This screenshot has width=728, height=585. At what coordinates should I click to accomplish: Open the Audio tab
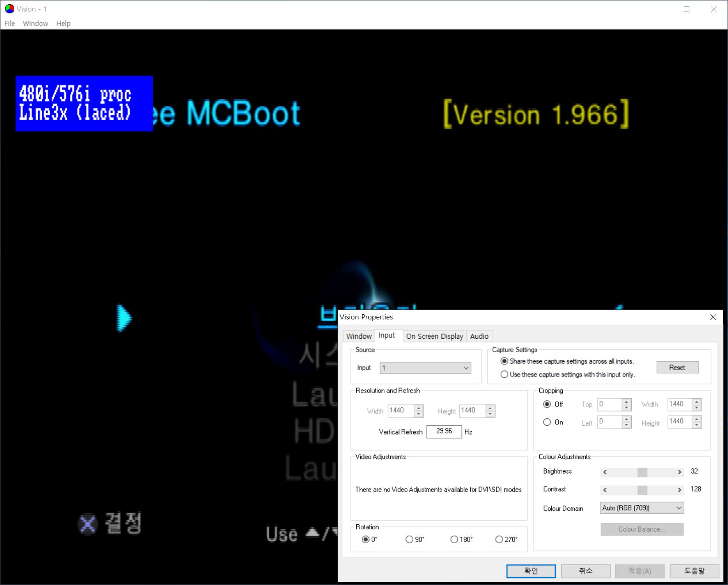[x=480, y=336]
